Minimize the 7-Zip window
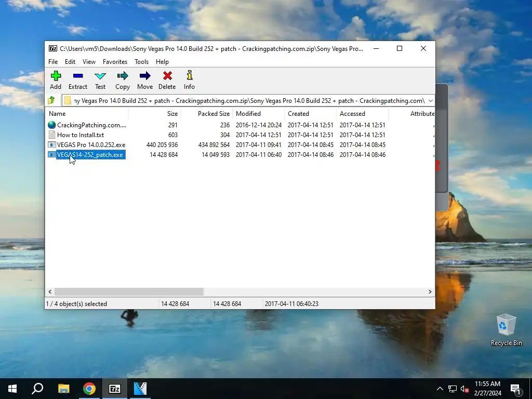 click(376, 48)
